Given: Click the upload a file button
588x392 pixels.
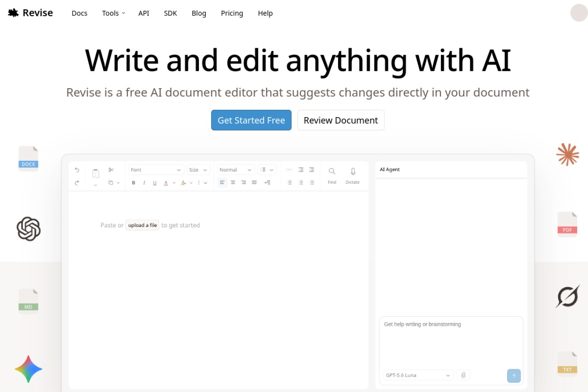Looking at the screenshot, I should click(142, 225).
